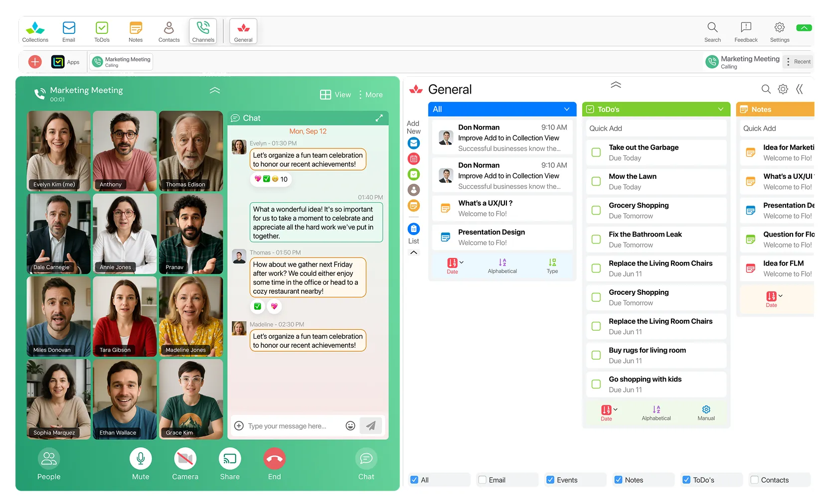The image size is (827, 504).
Task: Click the Search icon in top bar
Action: 712,31
